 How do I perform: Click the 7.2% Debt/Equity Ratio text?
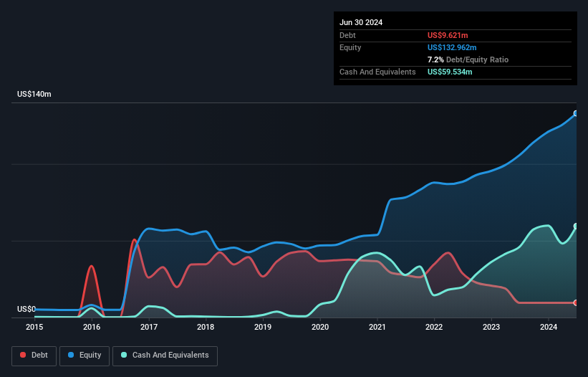(468, 59)
